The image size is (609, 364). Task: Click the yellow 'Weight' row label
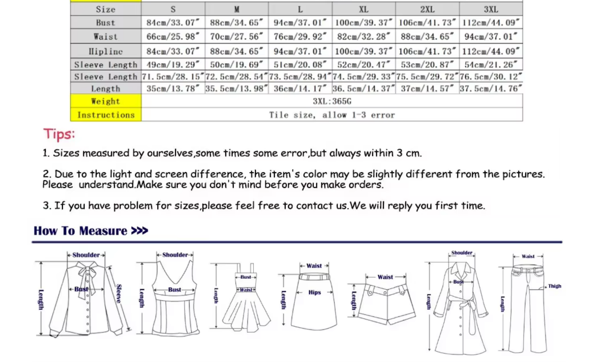click(106, 101)
